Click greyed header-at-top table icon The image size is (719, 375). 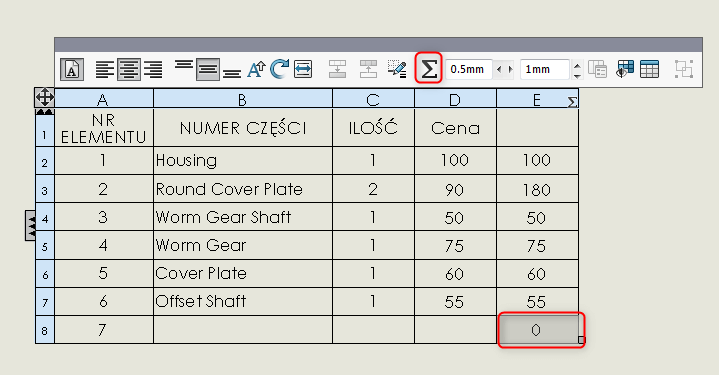pyautogui.click(x=337, y=69)
